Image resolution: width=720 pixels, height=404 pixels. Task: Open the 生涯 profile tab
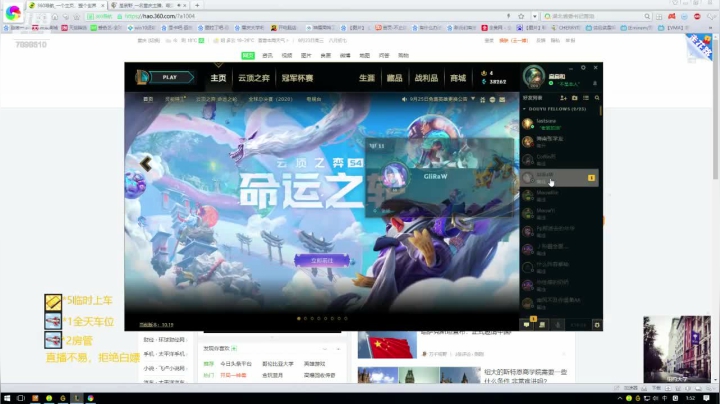click(366, 78)
